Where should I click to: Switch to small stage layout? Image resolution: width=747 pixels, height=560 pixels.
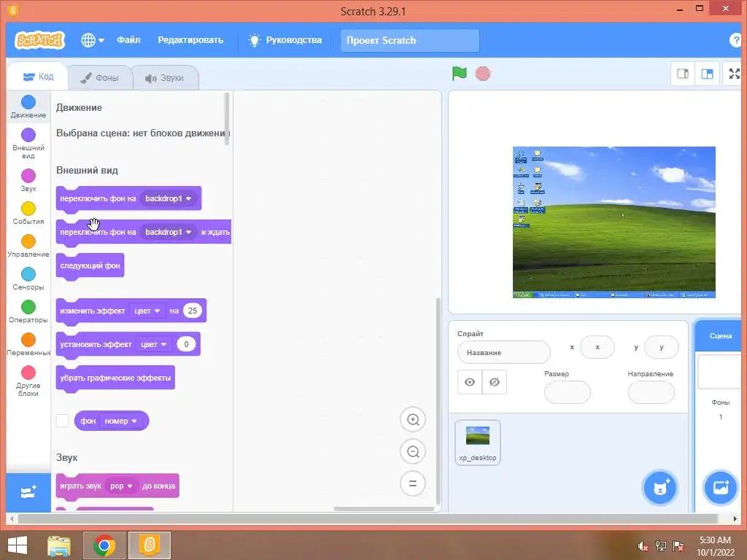click(683, 74)
